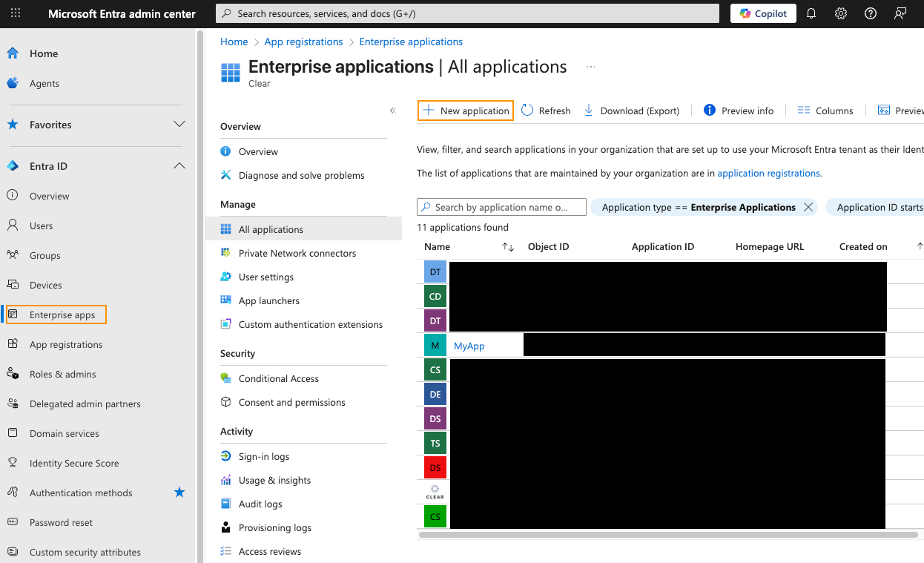The width and height of the screenshot is (924, 563).
Task: Sort by the Created on column
Action: point(863,247)
